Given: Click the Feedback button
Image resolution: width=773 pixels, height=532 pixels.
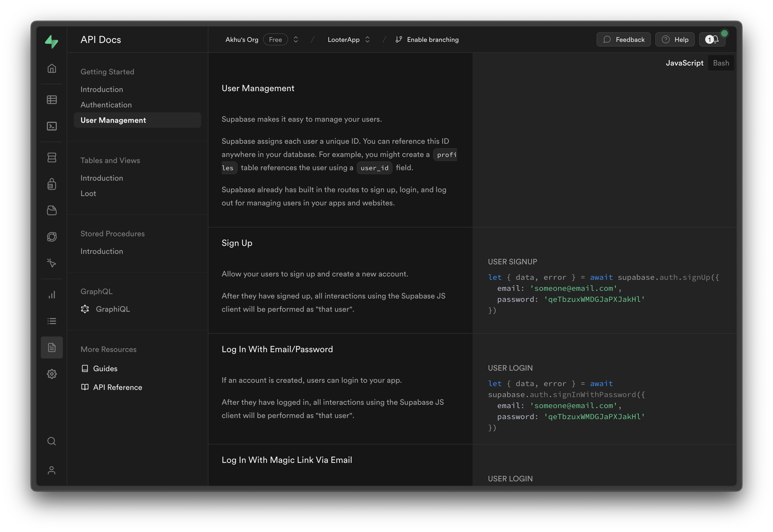Looking at the screenshot, I should tap(623, 40).
